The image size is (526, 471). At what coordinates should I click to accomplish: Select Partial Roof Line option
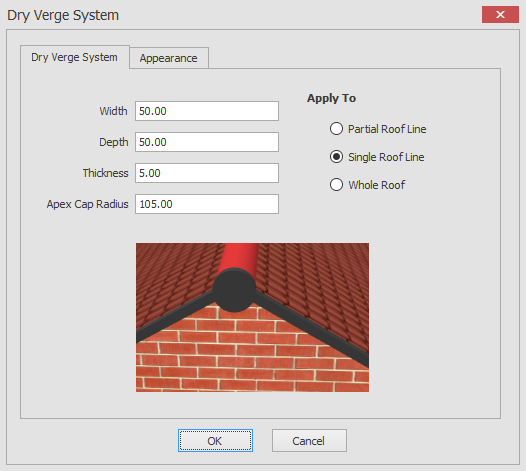(378, 129)
